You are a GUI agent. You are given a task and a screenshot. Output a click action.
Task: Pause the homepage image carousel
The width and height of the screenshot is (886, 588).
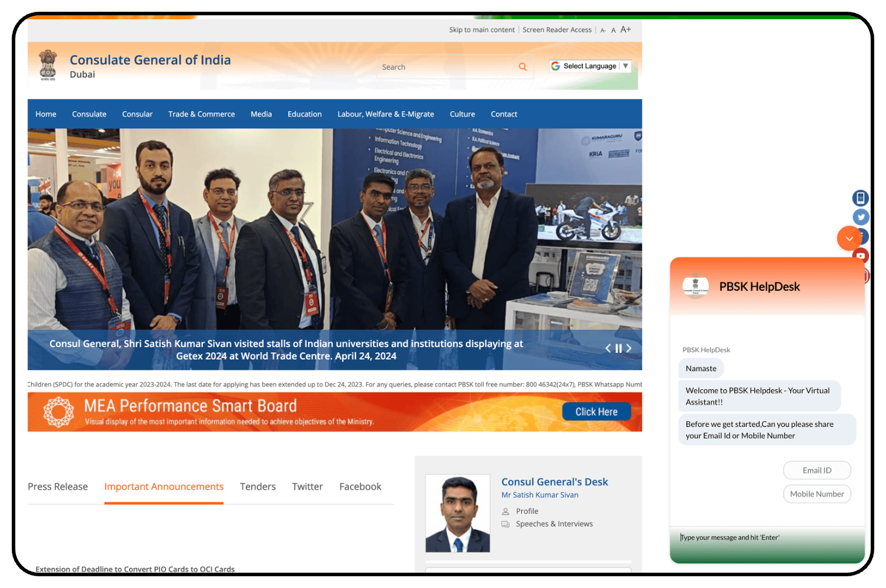pos(618,348)
